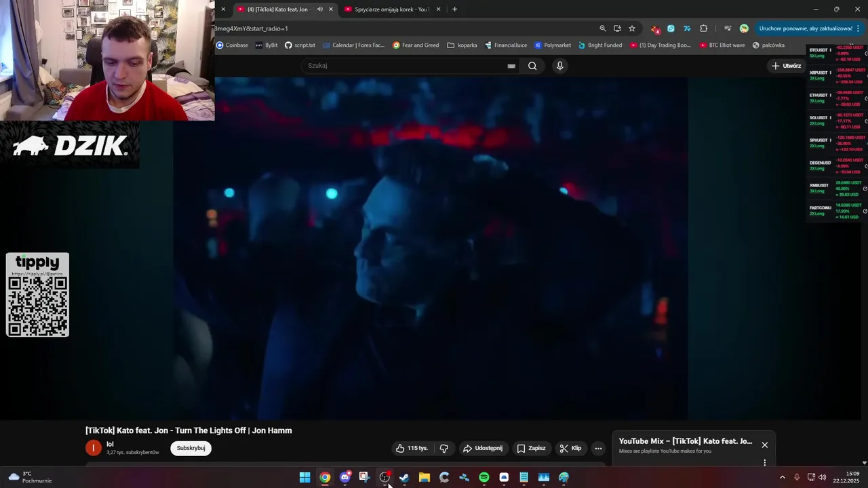The height and width of the screenshot is (488, 868).
Task: Open the lol channel avatar
Action: [x=93, y=448]
